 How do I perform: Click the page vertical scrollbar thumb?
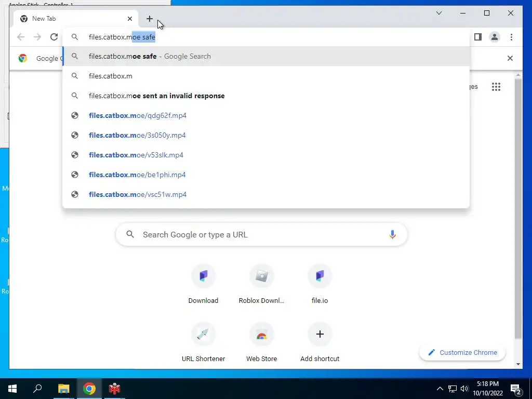(x=518, y=208)
